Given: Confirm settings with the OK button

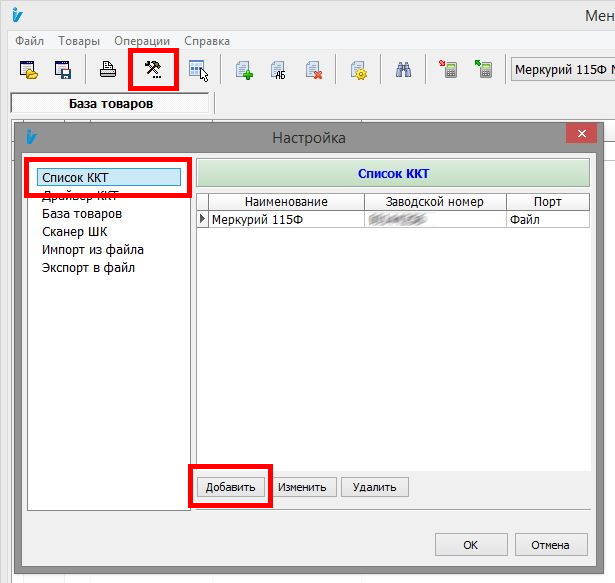Looking at the screenshot, I should point(470,545).
